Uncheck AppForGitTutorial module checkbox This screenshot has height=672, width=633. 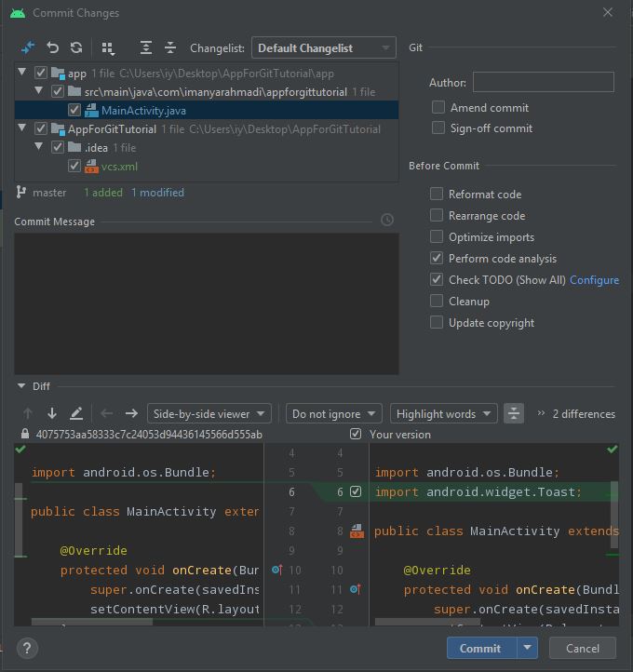pos(41,128)
